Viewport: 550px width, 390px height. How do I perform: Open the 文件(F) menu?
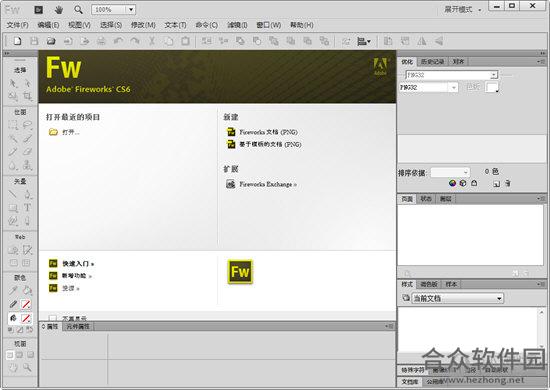pyautogui.click(x=17, y=25)
